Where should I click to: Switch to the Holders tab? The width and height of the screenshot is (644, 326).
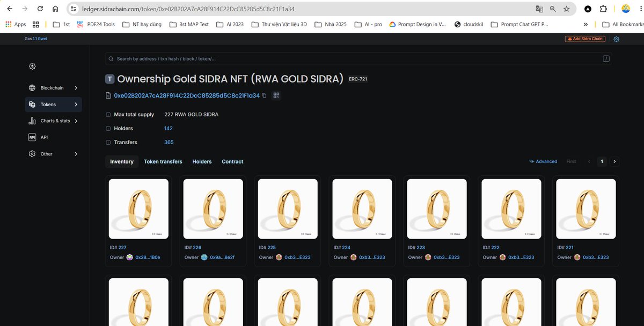point(202,161)
